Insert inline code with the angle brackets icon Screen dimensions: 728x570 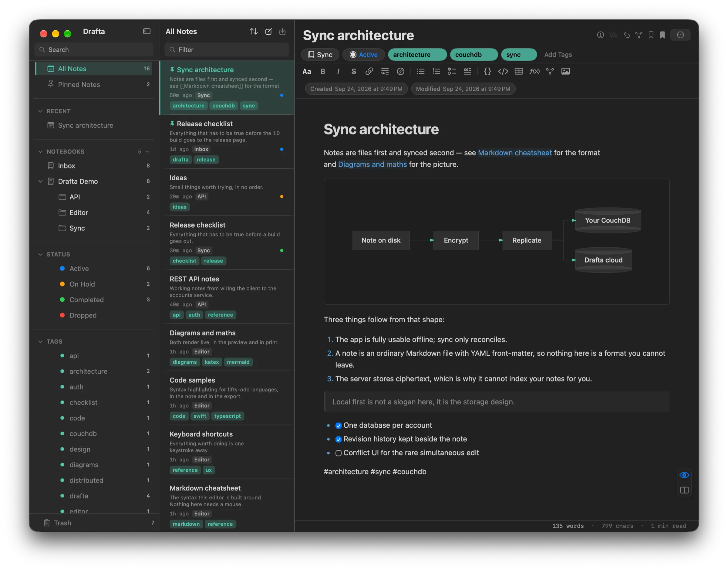point(503,71)
